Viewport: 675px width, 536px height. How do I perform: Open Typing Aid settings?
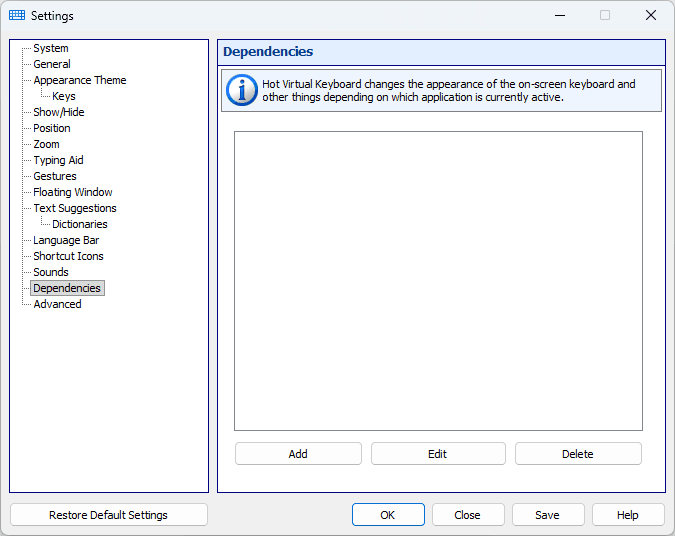(x=58, y=160)
